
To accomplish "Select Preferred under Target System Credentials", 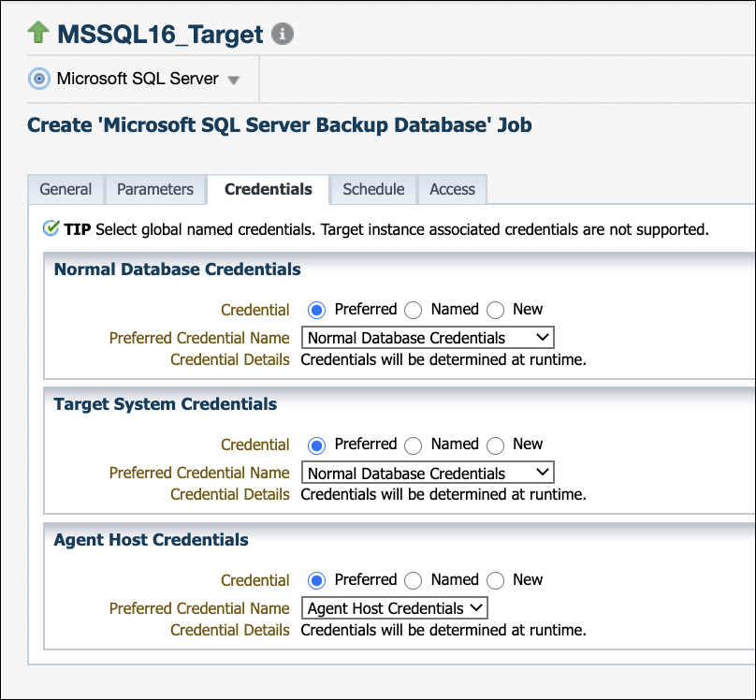I will coord(317,445).
